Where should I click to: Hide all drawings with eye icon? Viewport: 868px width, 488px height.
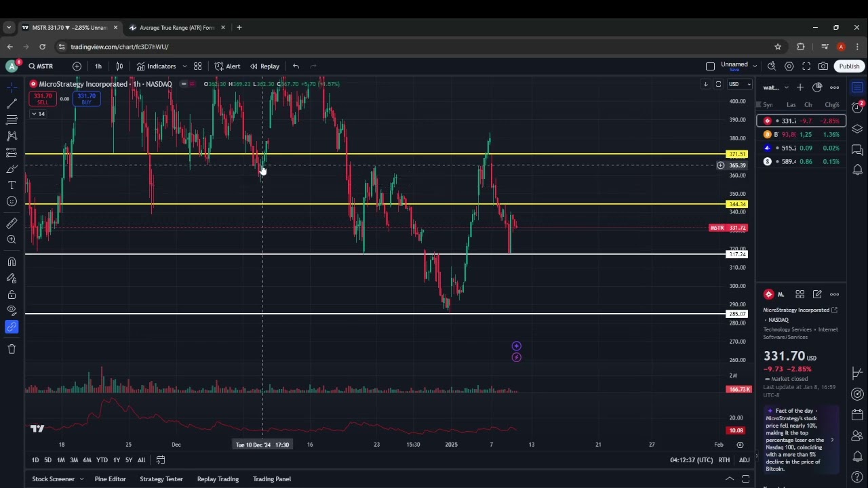(12, 310)
